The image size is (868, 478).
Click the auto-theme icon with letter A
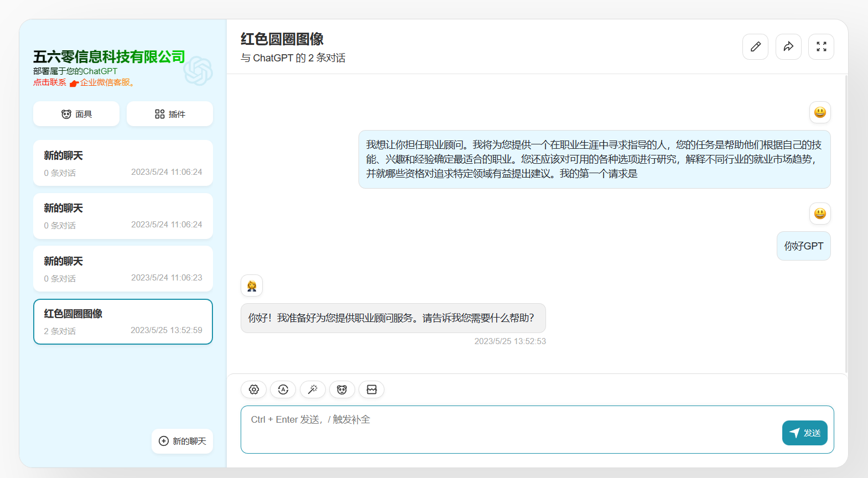coord(283,389)
